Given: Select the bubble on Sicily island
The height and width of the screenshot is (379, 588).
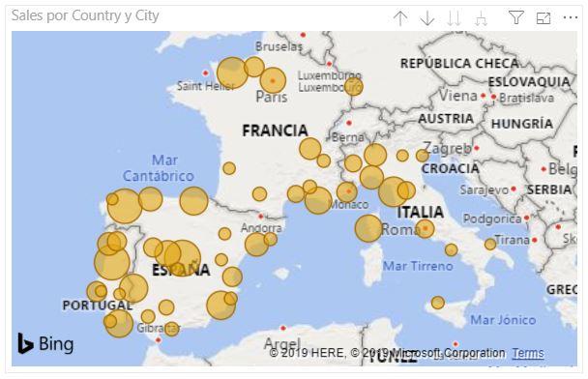Looking at the screenshot, I should point(438,303).
